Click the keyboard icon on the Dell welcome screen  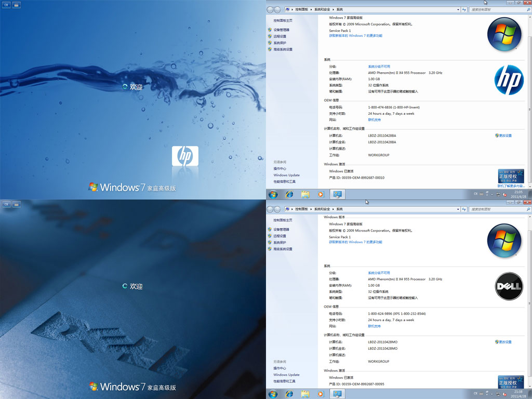pos(17,204)
